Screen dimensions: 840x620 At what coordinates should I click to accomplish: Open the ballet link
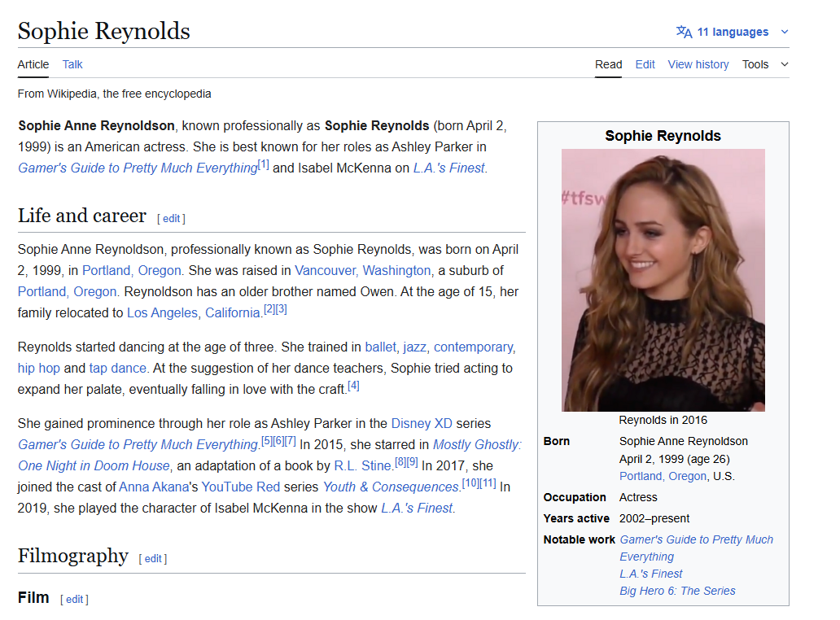[x=380, y=347]
